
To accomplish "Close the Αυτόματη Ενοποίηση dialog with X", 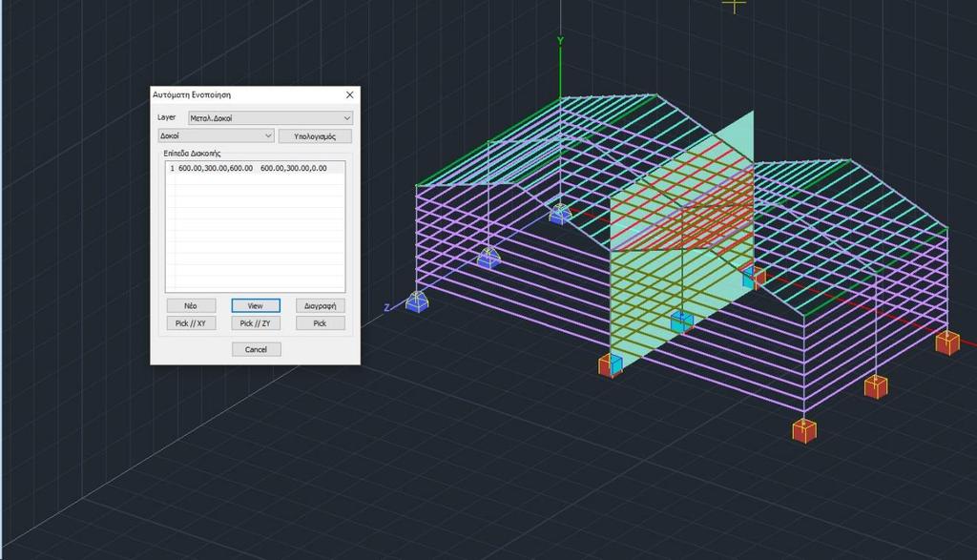I will click(349, 94).
